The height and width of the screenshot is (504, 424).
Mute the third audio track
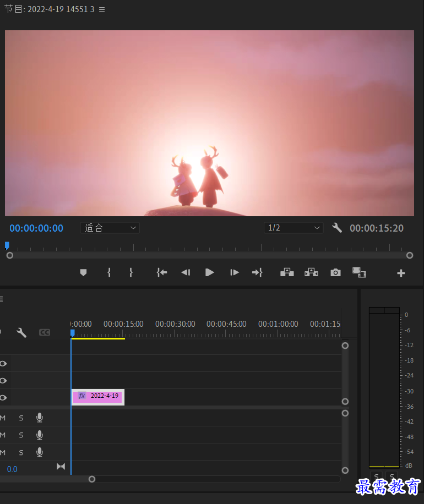3,453
